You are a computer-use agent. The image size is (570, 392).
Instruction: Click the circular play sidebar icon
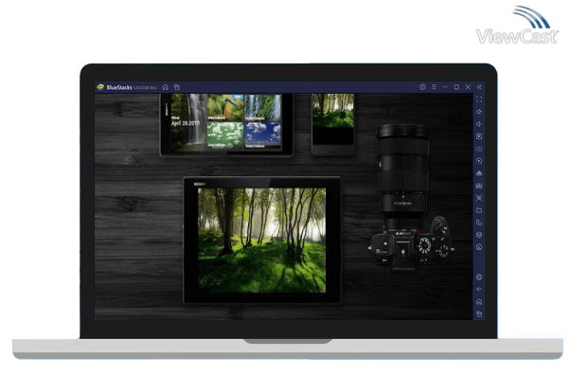[479, 161]
